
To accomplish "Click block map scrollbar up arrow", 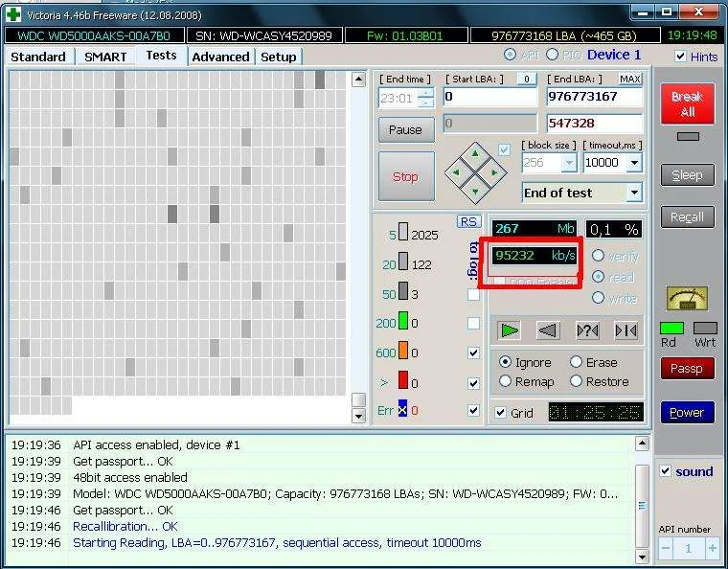I will pos(358,80).
